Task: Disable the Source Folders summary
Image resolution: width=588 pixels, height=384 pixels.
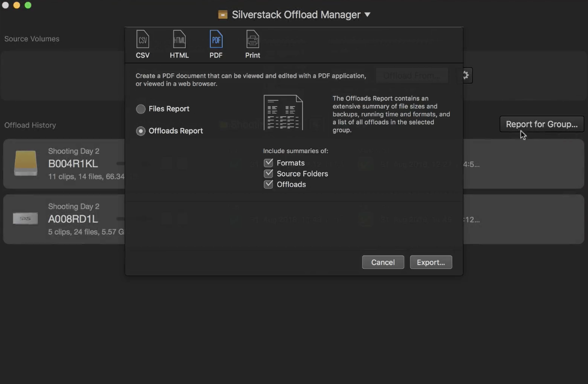Action: [x=268, y=174]
